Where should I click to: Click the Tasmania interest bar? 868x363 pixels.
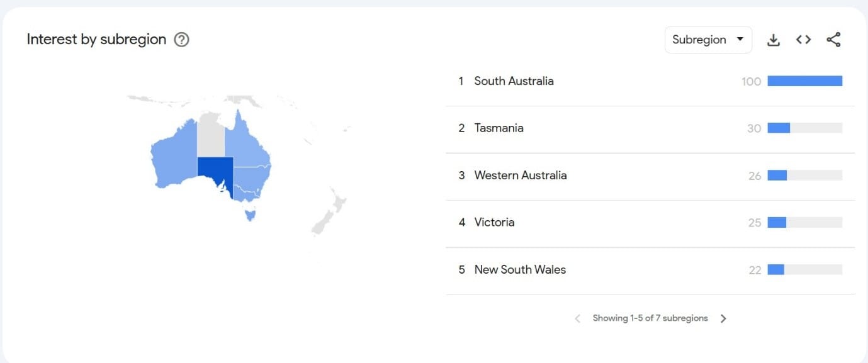[x=804, y=128]
